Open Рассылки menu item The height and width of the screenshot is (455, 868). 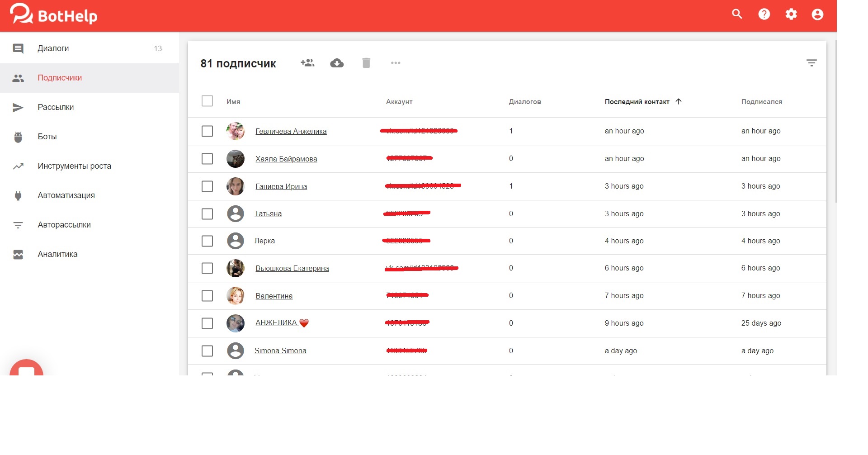[56, 107]
